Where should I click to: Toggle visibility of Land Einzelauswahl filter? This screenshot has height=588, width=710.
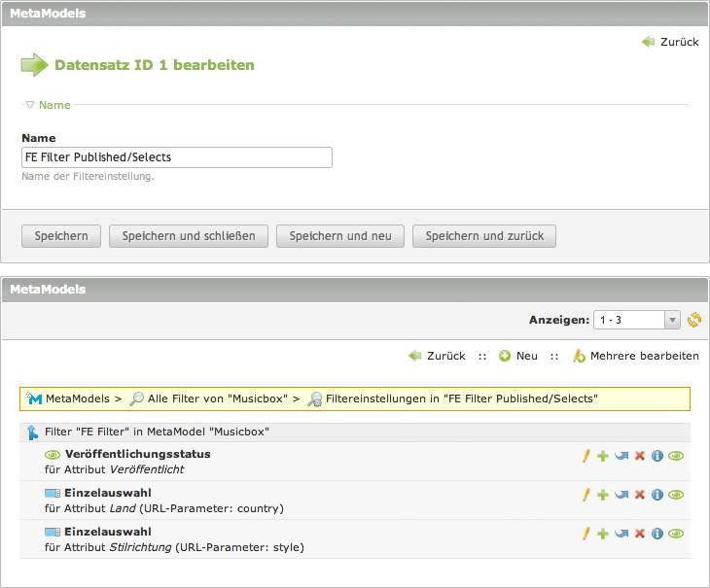(x=676, y=495)
